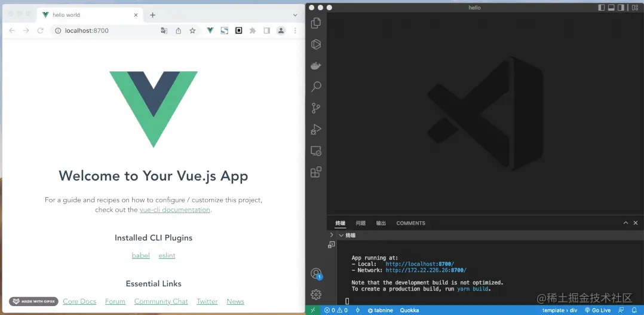This screenshot has height=315, width=644.
Task: Toggle the primary sidebar layout button
Action: [602, 8]
